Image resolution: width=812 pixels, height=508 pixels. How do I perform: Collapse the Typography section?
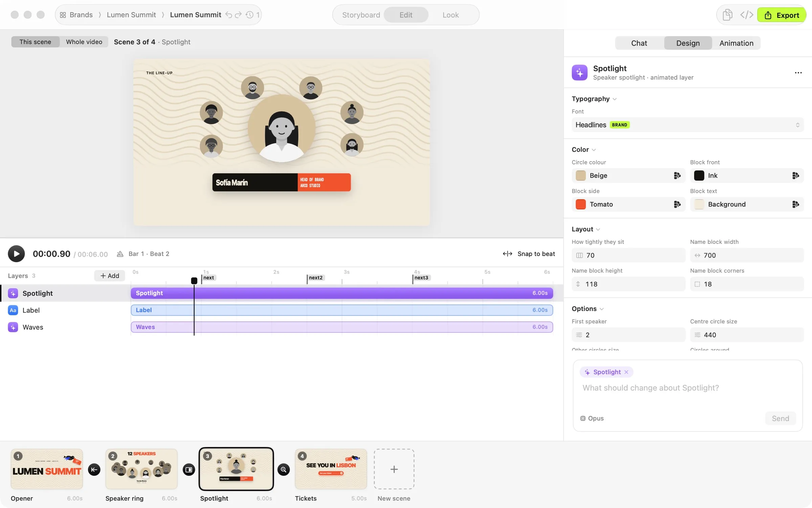click(x=594, y=99)
